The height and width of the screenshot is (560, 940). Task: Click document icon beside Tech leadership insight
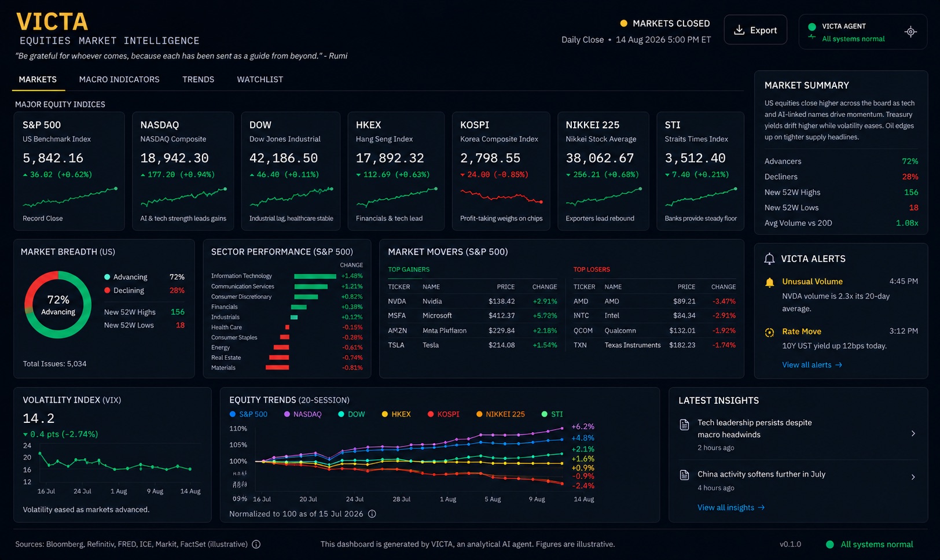[684, 425]
